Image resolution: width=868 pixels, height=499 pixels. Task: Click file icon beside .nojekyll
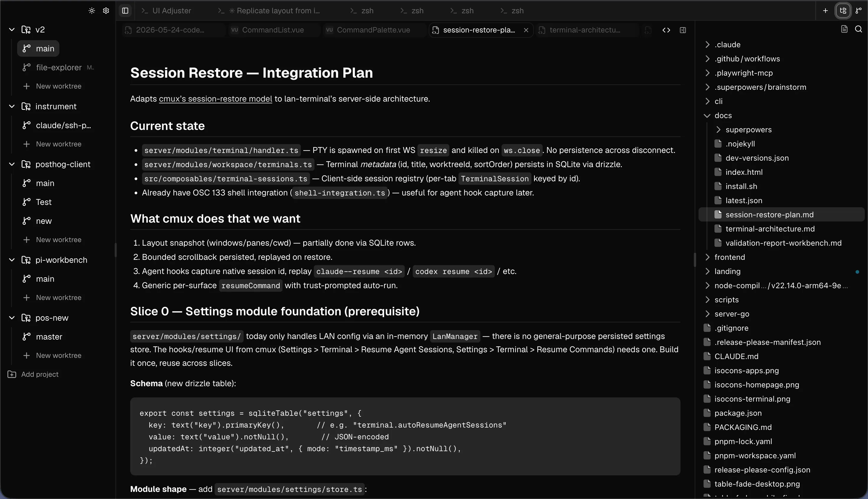tap(718, 143)
